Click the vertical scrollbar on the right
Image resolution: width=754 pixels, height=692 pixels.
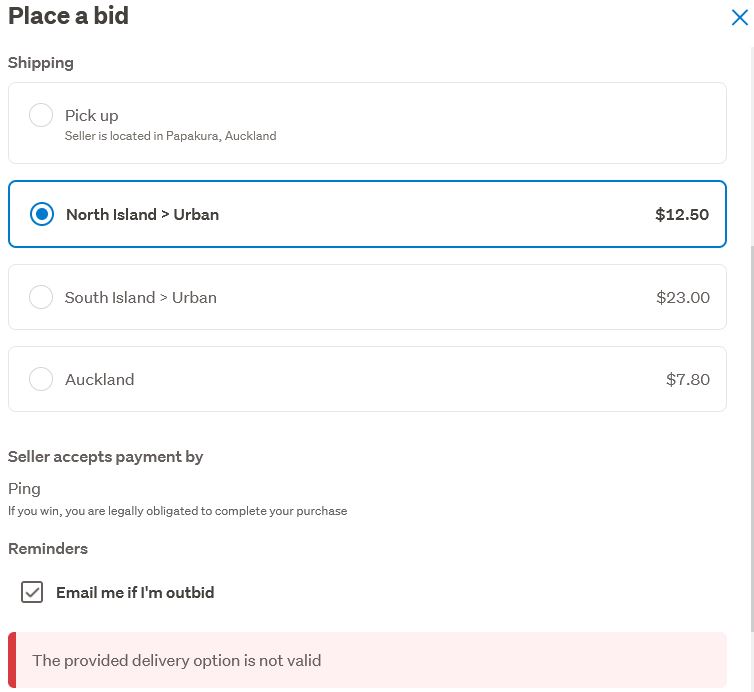[x=751, y=150]
